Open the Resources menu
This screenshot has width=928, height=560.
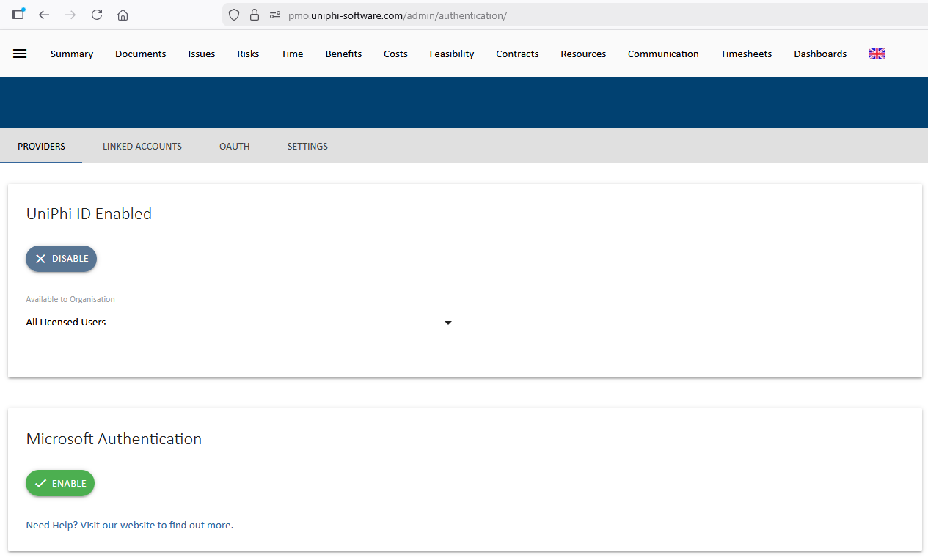pyautogui.click(x=583, y=54)
